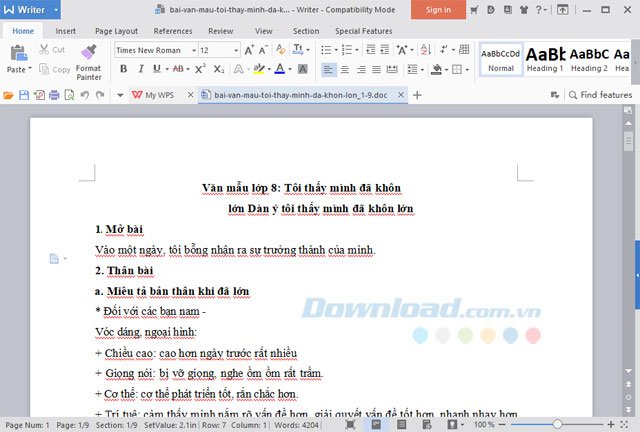Click the Copy icon

click(x=44, y=69)
